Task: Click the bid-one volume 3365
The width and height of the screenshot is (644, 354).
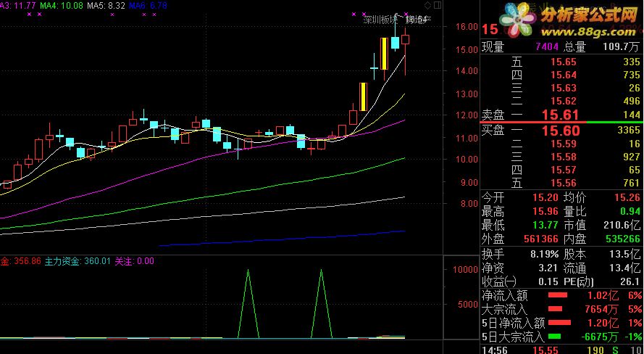Action: [629, 131]
